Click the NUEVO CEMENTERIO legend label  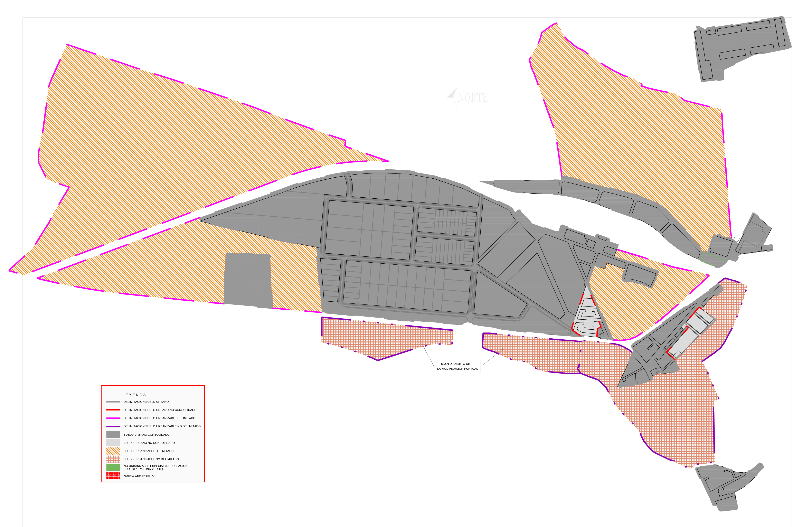[139, 476]
